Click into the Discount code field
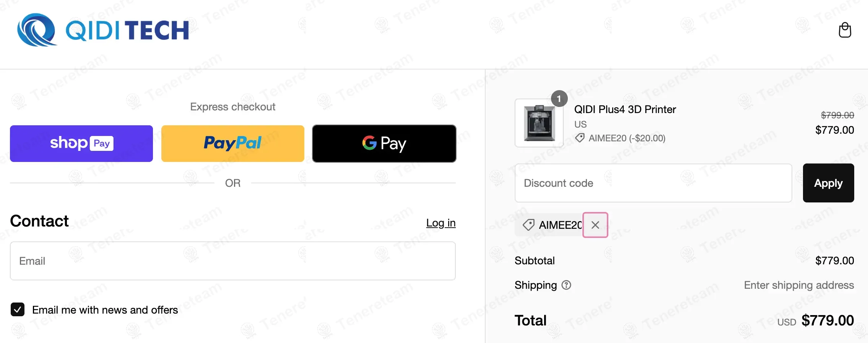This screenshot has width=868, height=343. [653, 183]
